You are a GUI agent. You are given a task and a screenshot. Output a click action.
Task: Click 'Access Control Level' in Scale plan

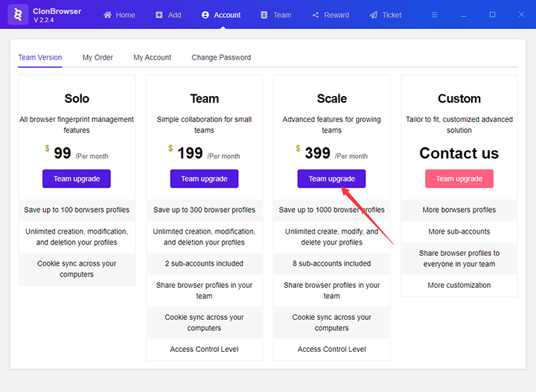331,350
